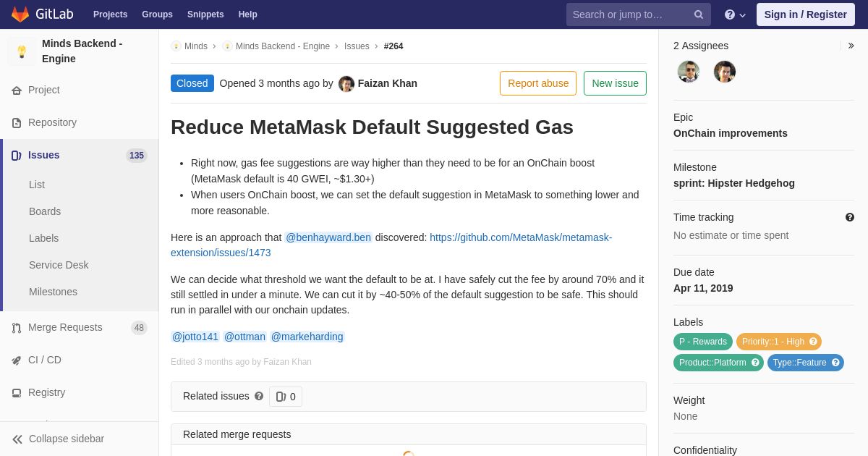Screen dimensions: 868x456
Task: Click the search magnifier icon
Action: 699,14
